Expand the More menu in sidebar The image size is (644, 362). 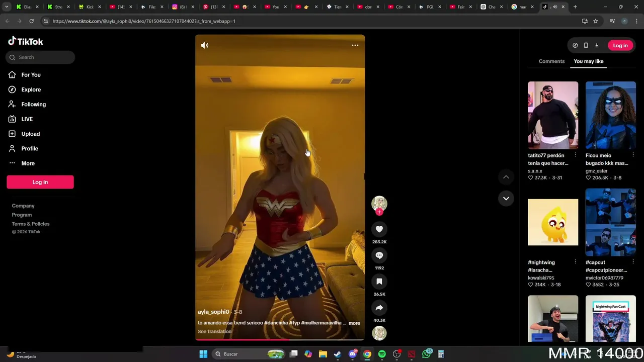coord(28,163)
